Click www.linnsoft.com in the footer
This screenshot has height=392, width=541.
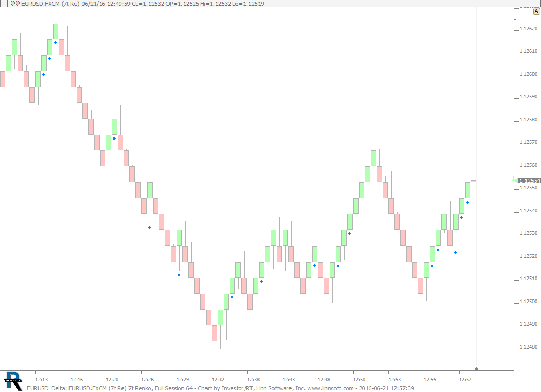[330, 388]
